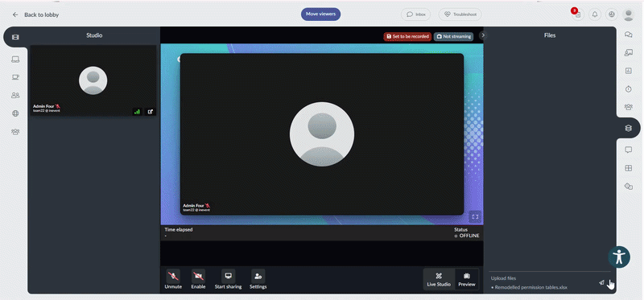Viewport: 644px width, 300px height.
Task: Click the Upload files label
Action: 504,278
